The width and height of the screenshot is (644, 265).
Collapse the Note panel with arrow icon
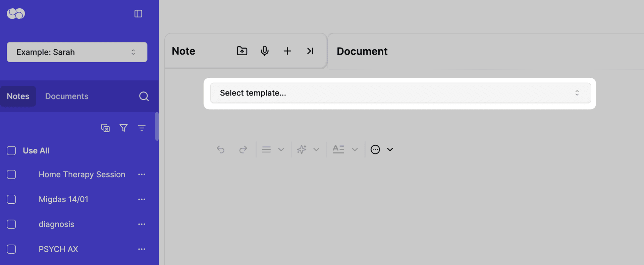310,51
